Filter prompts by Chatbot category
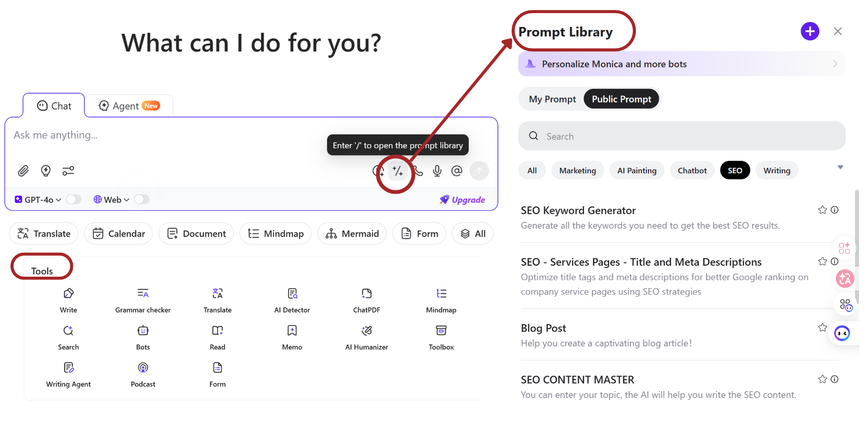The width and height of the screenshot is (868, 443). tap(692, 170)
